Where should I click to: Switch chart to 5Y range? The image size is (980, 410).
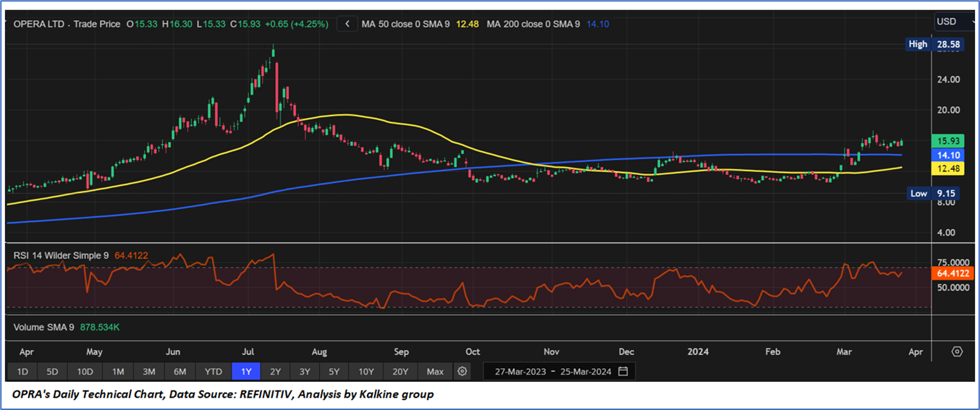(334, 372)
